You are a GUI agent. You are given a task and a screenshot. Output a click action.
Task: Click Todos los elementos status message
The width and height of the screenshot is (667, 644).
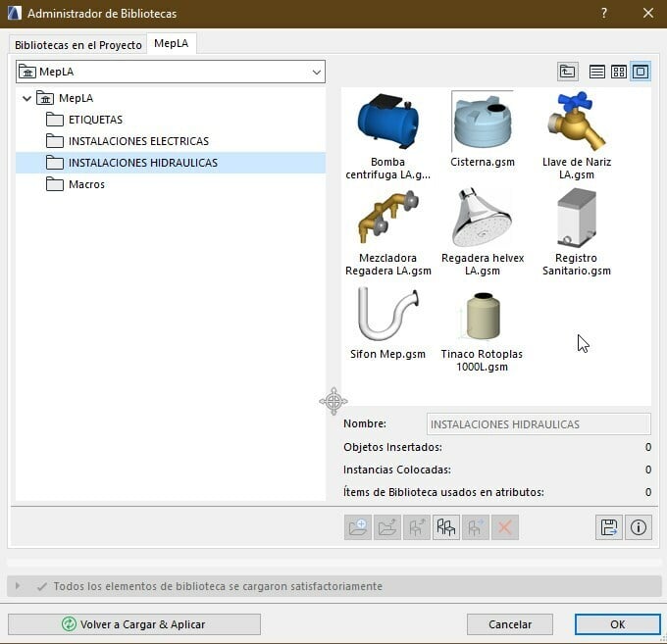[x=218, y=586]
